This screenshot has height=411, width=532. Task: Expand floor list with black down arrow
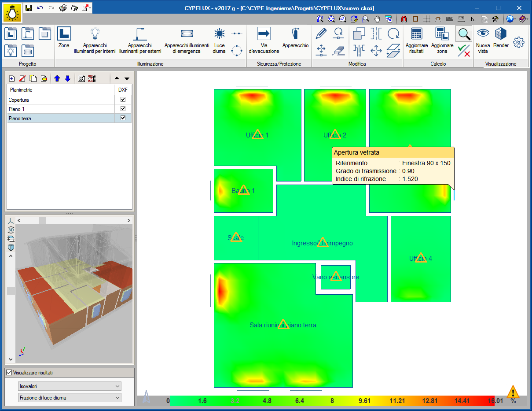pyautogui.click(x=127, y=78)
